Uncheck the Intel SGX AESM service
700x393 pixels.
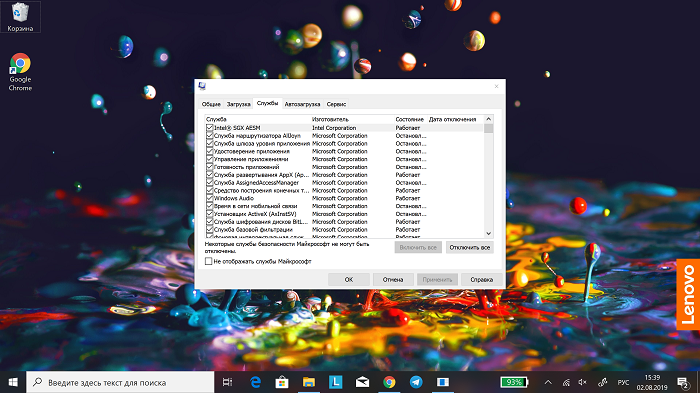(209, 128)
